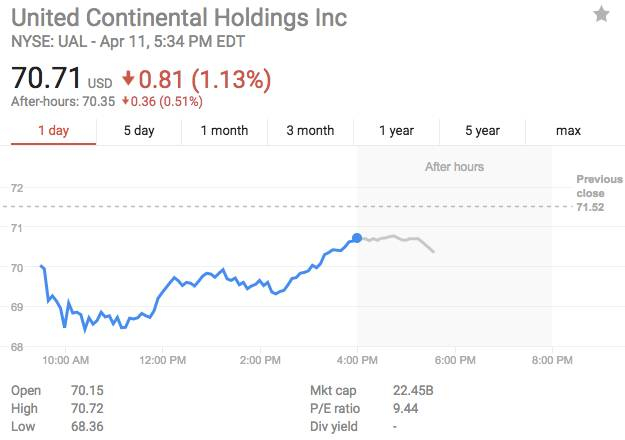Switch to the 5 day tab
Viewport: 625px width, 440px height.
coord(139,131)
